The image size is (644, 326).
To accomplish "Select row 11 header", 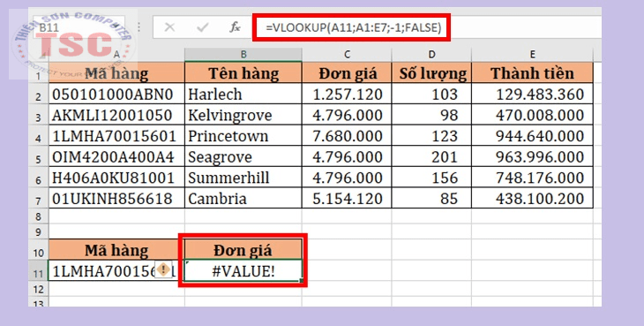I will (38, 271).
